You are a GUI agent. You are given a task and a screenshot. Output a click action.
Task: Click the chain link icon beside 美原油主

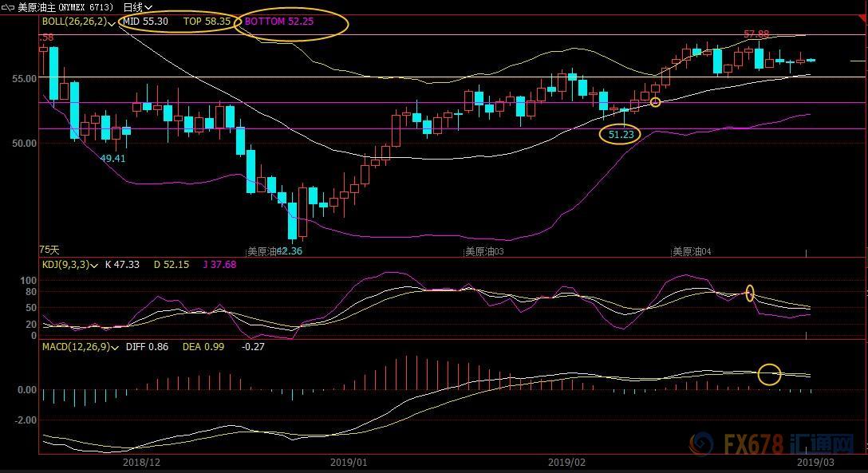pyautogui.click(x=8, y=7)
